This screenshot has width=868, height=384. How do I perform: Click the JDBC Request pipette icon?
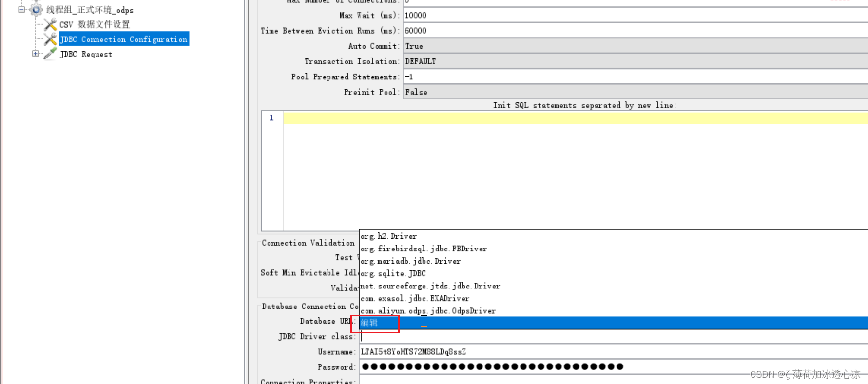pos(50,54)
